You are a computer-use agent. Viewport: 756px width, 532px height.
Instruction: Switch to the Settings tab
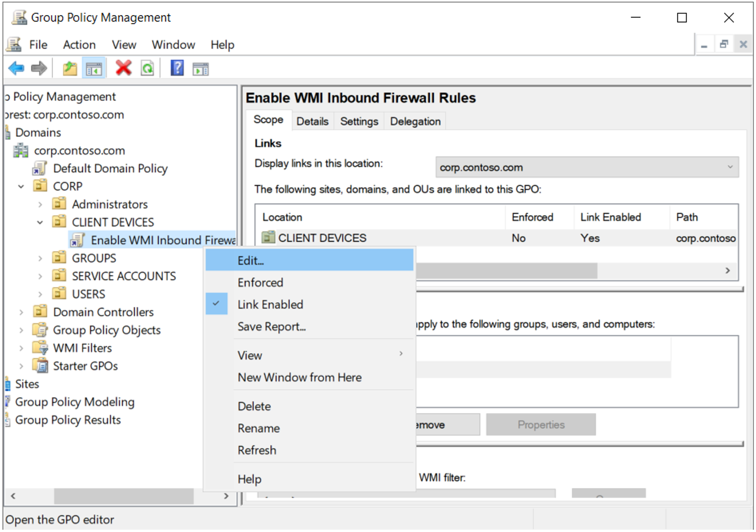(x=359, y=121)
